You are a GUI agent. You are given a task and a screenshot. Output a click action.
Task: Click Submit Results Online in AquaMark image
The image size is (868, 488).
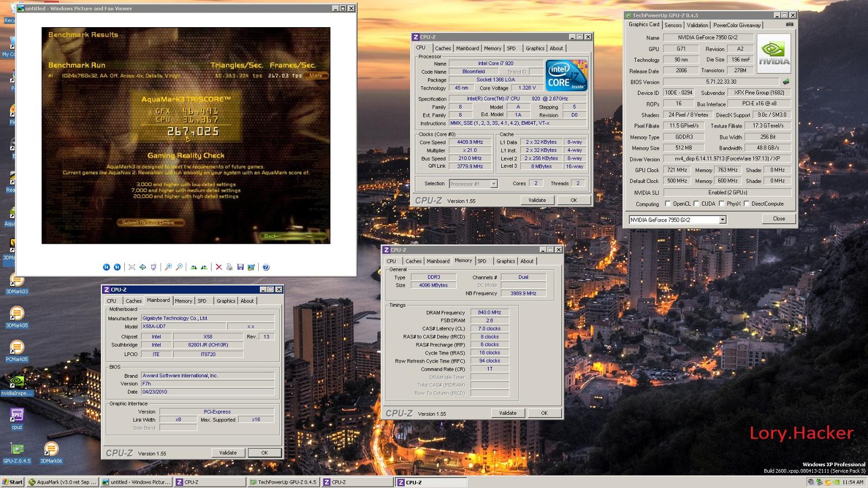(x=150, y=223)
